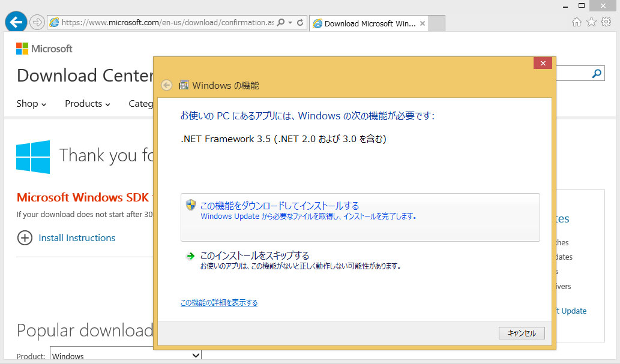Refresh the page with the reload icon
620x364 pixels.
click(300, 23)
